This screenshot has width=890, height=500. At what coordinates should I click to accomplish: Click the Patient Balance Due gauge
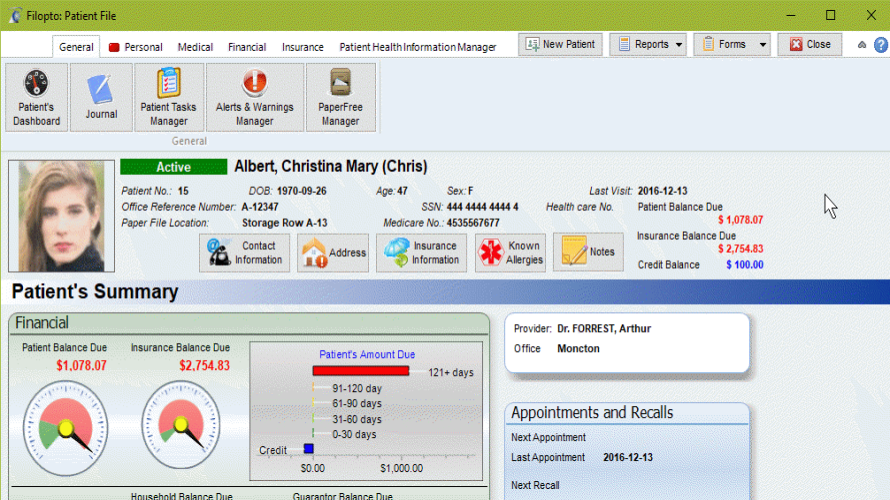(x=65, y=428)
